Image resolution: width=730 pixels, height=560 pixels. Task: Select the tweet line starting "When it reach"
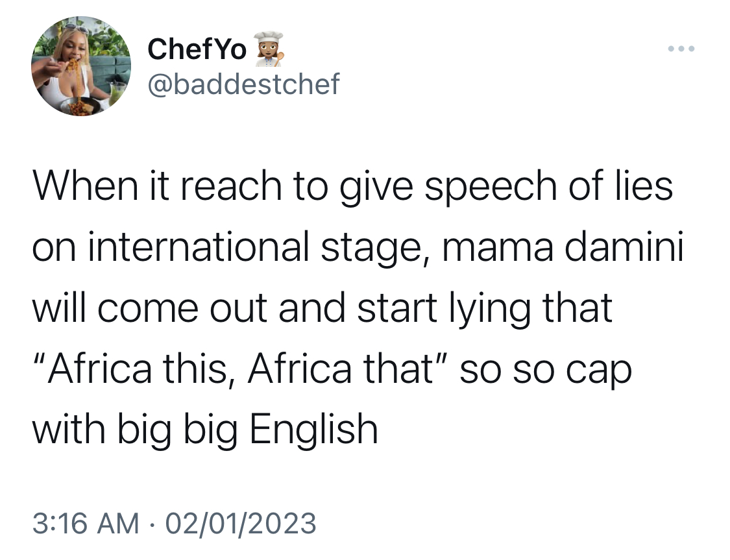coord(352,187)
